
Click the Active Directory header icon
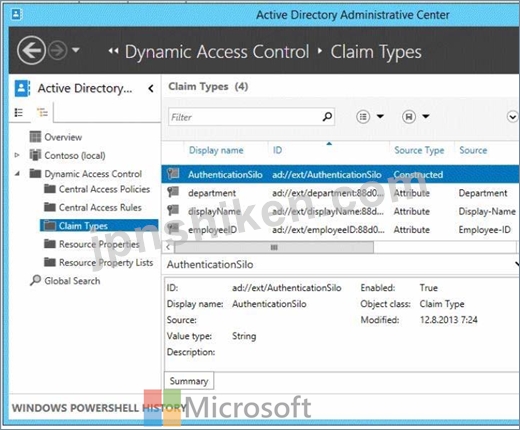[22, 89]
